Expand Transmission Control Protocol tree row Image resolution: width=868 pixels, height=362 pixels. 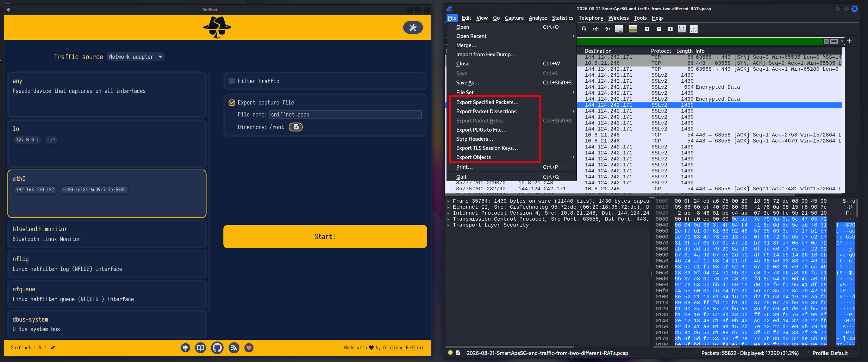(448, 219)
